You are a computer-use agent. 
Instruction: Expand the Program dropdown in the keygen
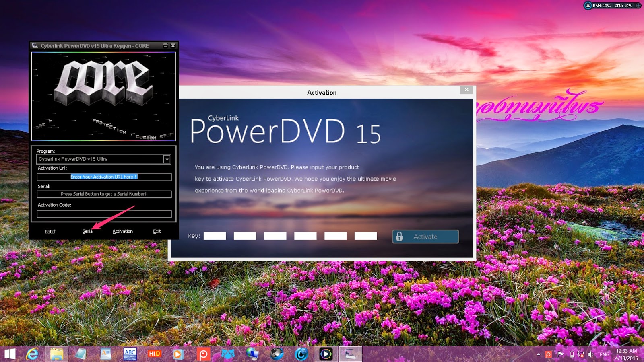(167, 159)
